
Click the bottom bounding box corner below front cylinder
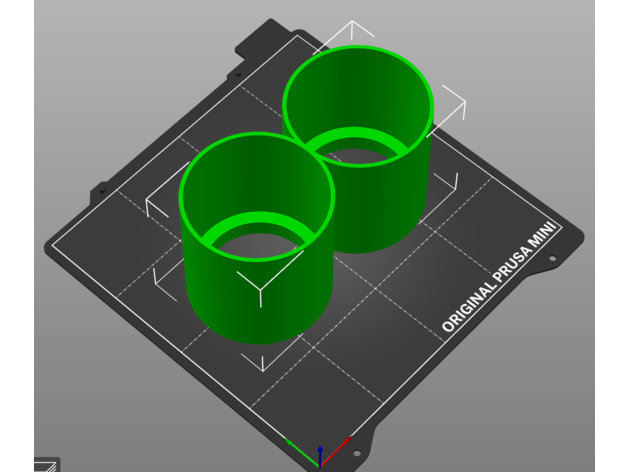[x=262, y=362]
